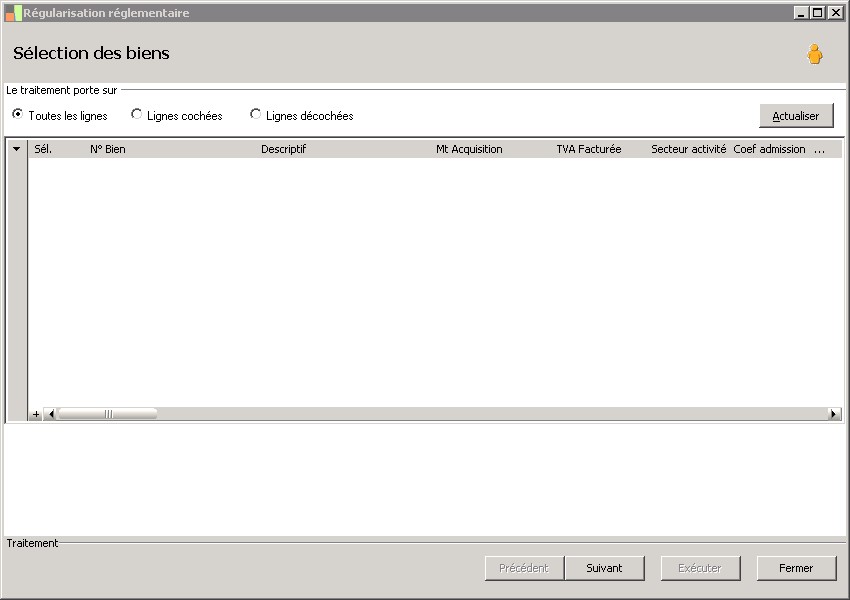Minimize the Régularisation réglementaire window
This screenshot has height=600, width=850.
point(801,12)
